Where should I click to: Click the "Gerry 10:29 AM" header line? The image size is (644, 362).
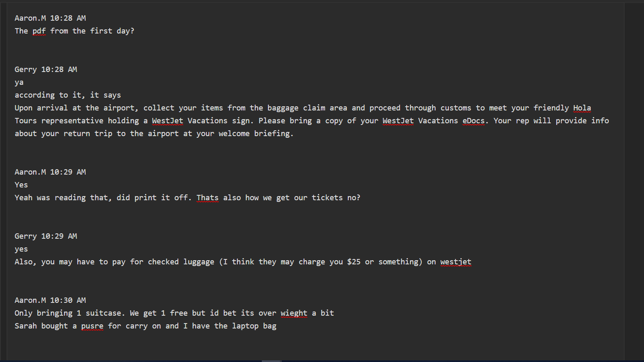45,236
